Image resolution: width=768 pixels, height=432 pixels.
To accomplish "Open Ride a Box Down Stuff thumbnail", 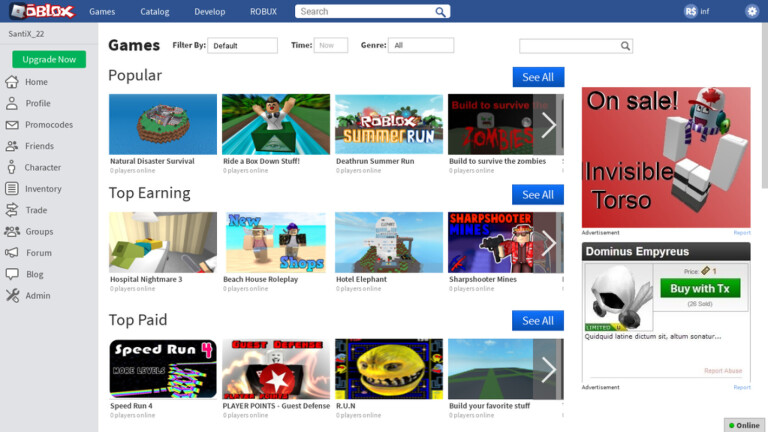I will (276, 124).
